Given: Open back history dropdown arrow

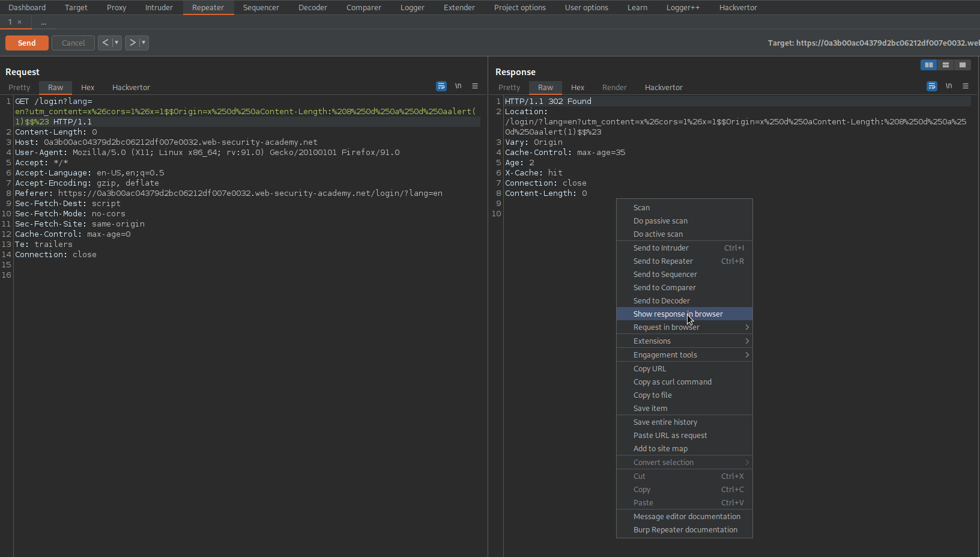Looking at the screenshot, I should pos(116,43).
